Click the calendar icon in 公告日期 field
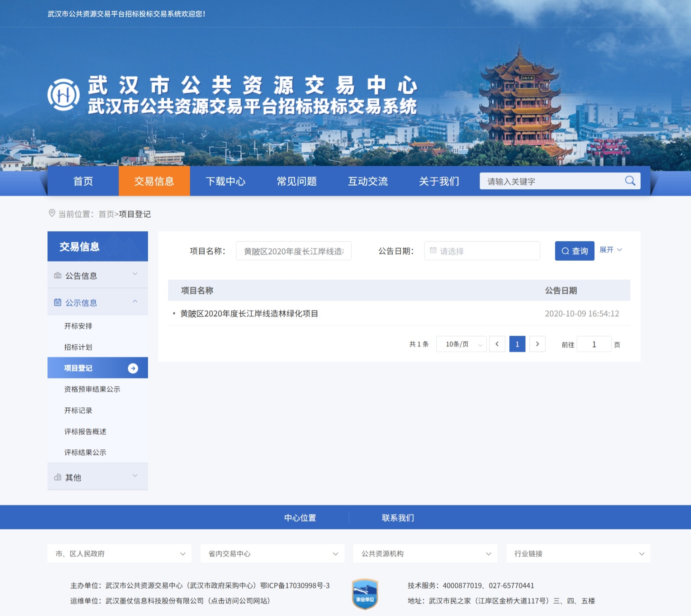 tap(433, 251)
